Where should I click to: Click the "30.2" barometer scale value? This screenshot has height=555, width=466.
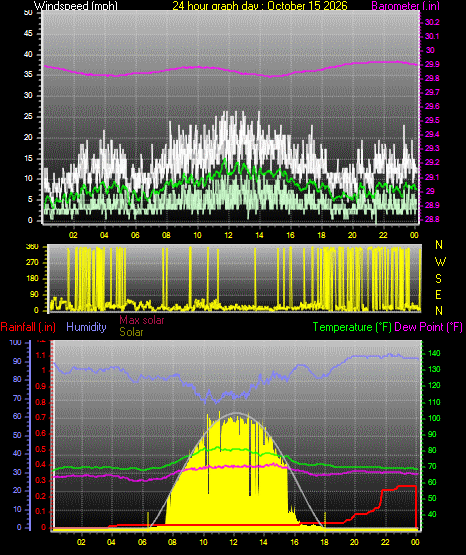point(432,22)
